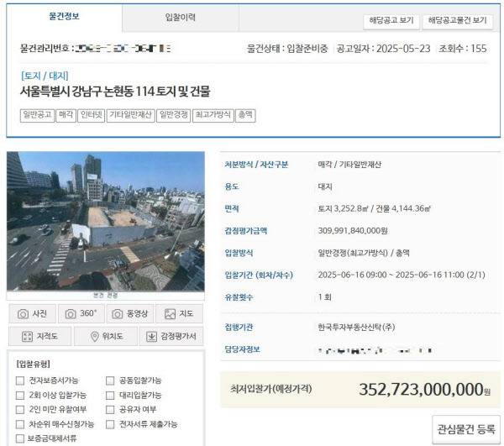
Task: Select the 공유자 여부 checkbox
Action: [x=110, y=409]
